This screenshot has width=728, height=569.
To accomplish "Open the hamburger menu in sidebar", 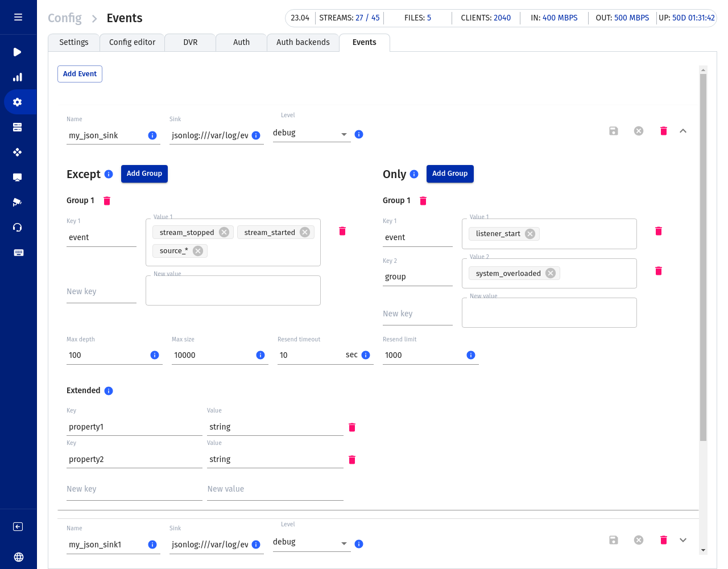I will coord(18,17).
